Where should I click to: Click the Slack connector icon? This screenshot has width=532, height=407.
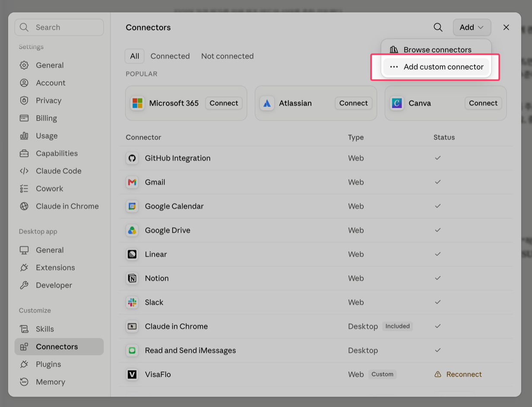(132, 302)
